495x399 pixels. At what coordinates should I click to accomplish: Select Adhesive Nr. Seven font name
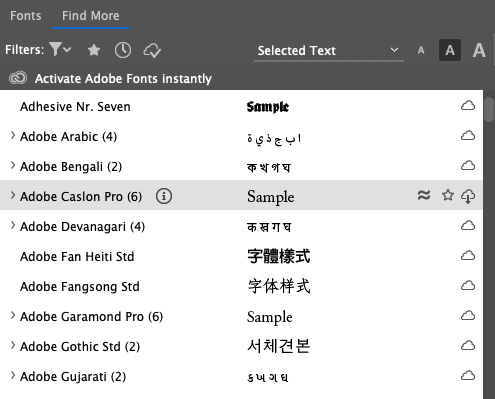75,107
